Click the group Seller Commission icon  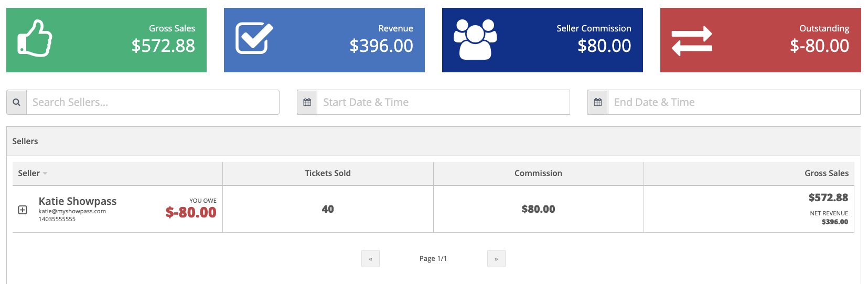coord(475,39)
